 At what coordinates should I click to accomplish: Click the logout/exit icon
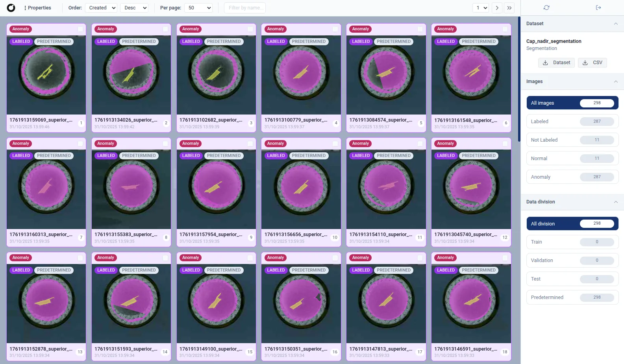point(598,7)
